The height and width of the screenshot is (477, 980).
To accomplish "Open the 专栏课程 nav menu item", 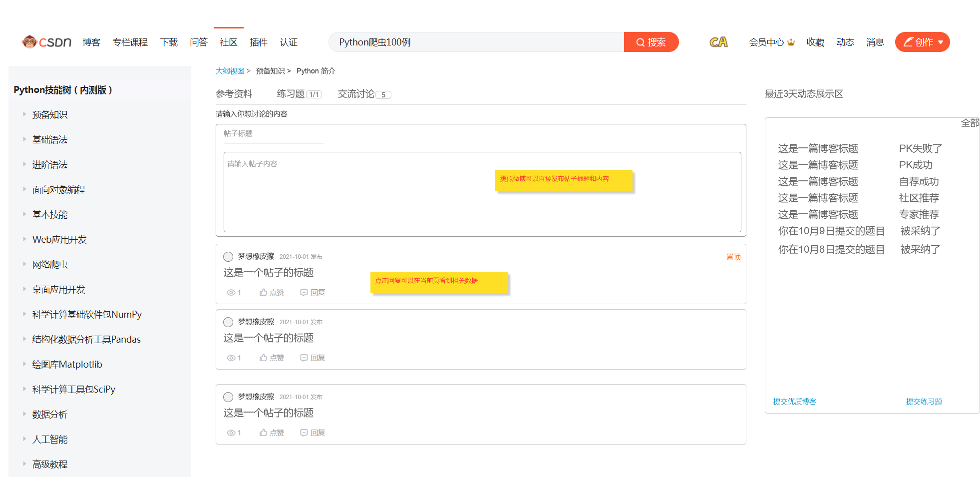I will pos(130,42).
